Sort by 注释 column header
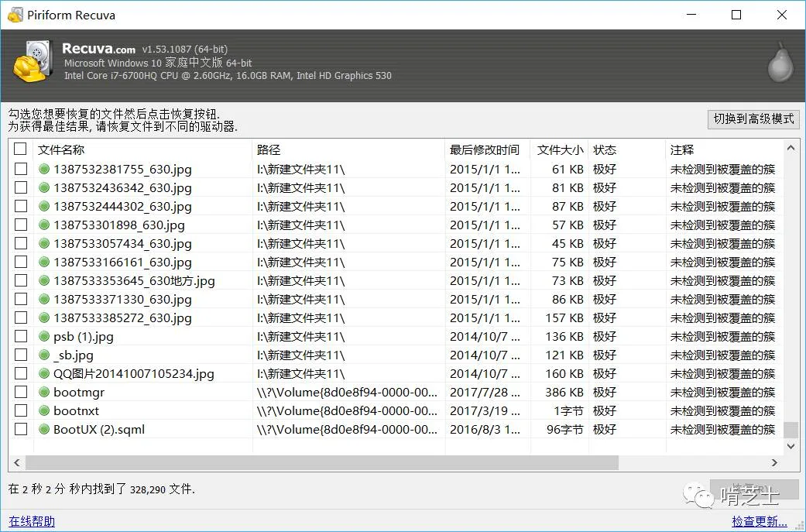The image size is (806, 532). 725,149
